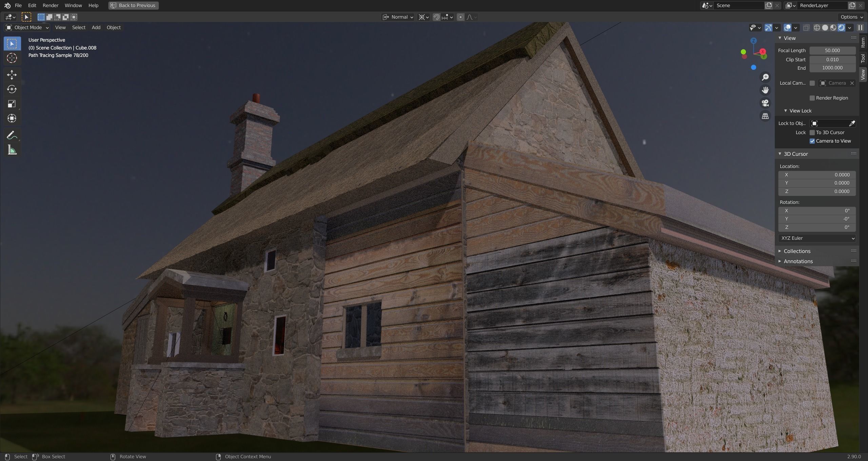Image resolution: width=868 pixels, height=461 pixels.
Task: Create a new scene with the copy icon
Action: point(769,5)
